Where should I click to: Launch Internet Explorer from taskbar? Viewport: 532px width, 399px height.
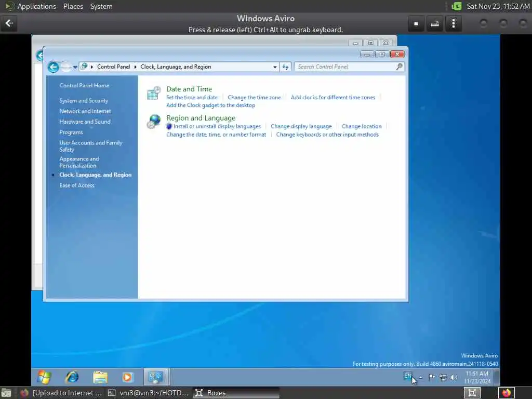click(x=72, y=377)
